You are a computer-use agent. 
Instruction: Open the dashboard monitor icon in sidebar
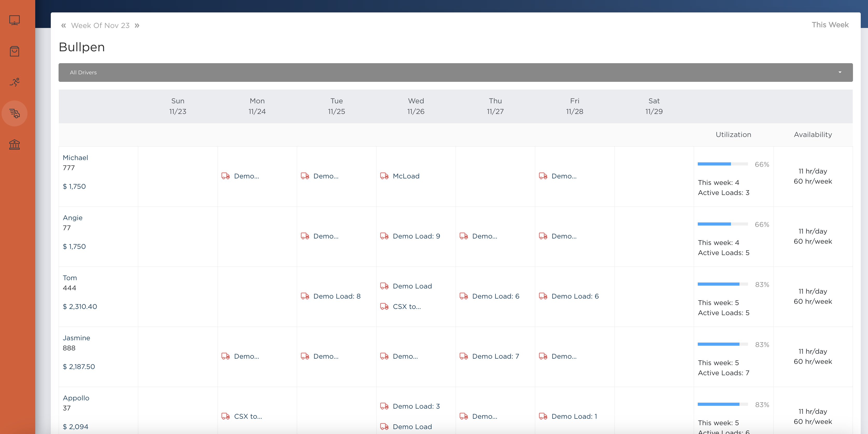15,20
